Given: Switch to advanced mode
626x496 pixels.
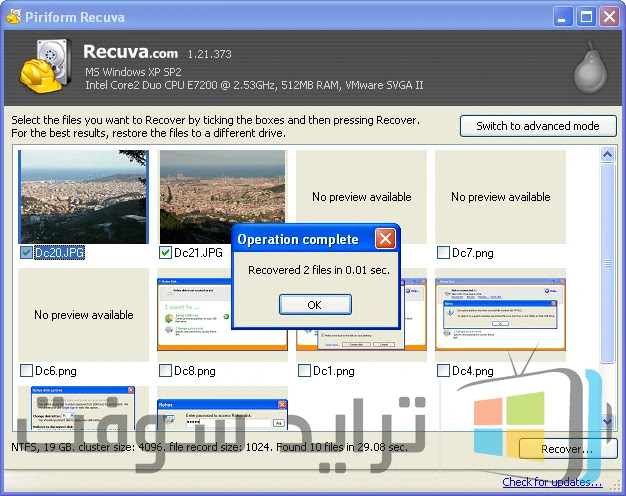Looking at the screenshot, I should (538, 126).
